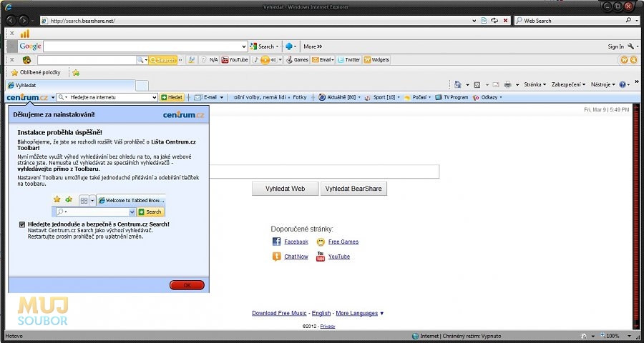Screen dimensions: 644x343
Task: Open the Zabezpečení menu
Action: coord(568,84)
